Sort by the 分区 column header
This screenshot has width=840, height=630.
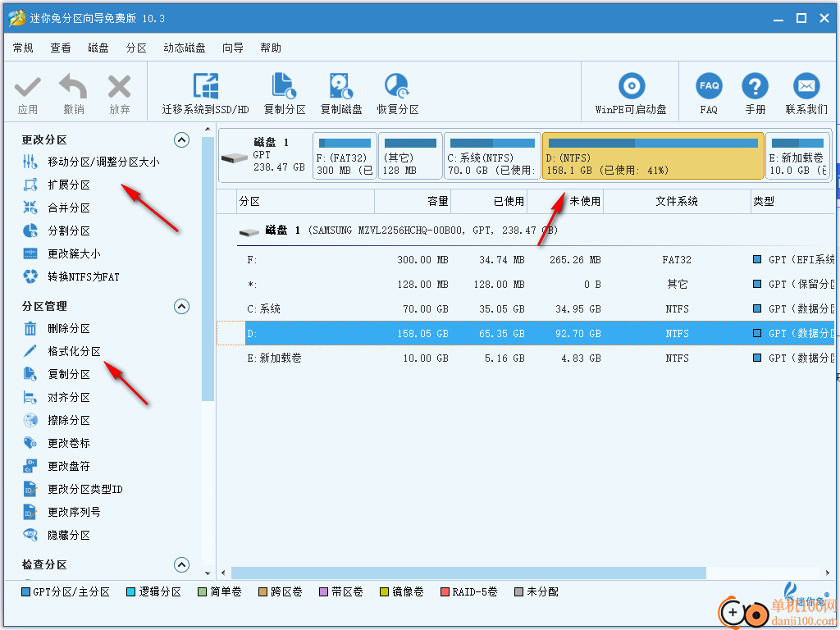tap(305, 202)
